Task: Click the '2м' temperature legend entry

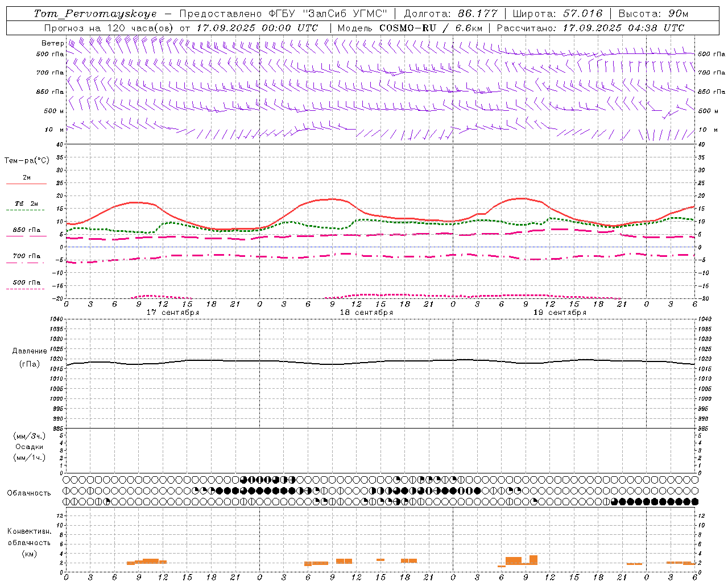Action: click(x=27, y=177)
